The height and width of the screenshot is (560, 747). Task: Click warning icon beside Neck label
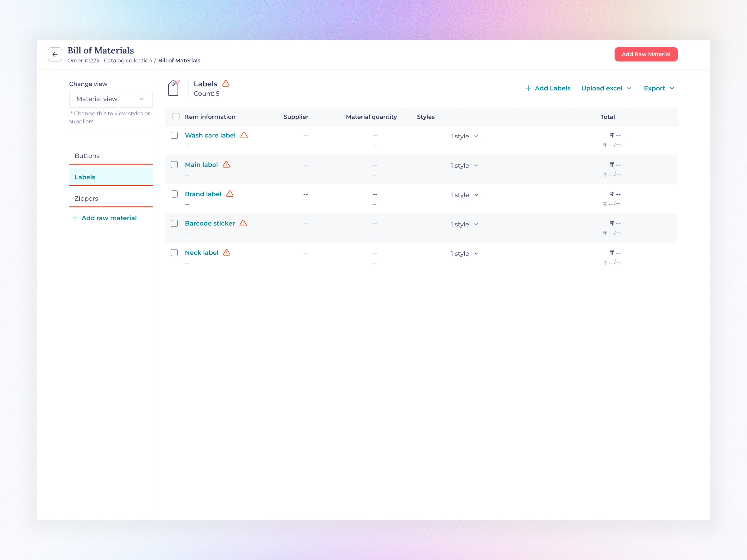point(227,252)
